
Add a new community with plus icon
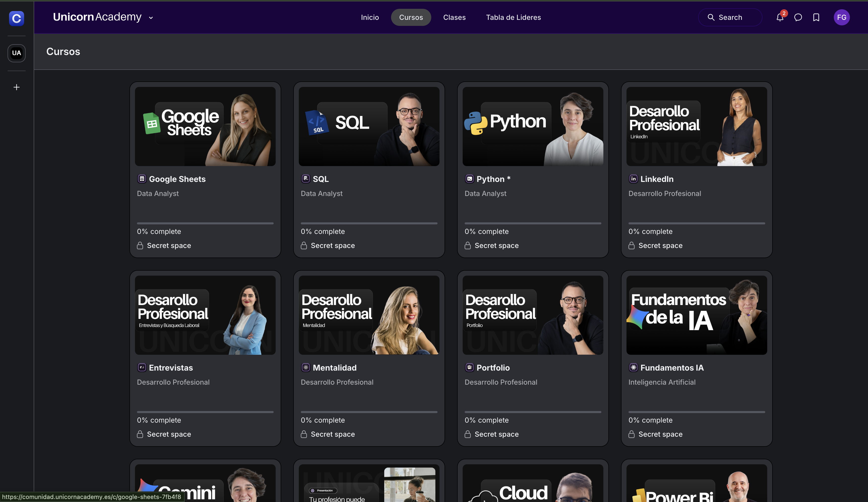tap(17, 87)
